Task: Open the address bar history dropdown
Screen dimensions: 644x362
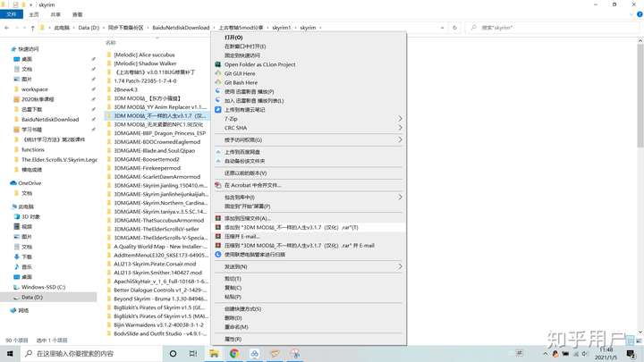Action: [442, 28]
